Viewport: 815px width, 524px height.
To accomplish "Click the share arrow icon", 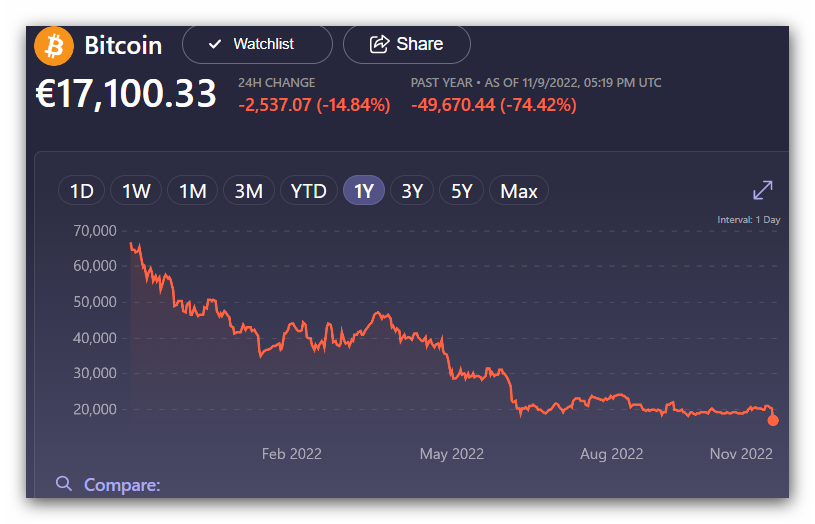I will pos(379,44).
